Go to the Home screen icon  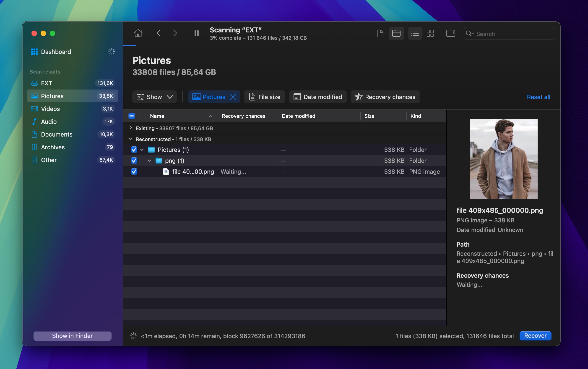[138, 33]
